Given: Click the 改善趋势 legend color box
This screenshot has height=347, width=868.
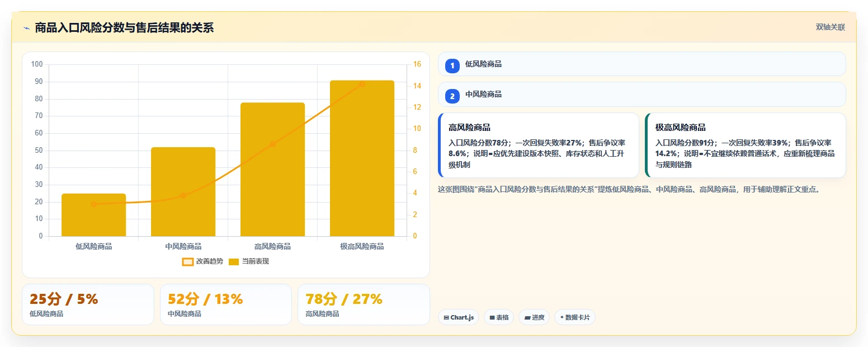Looking at the screenshot, I should tap(188, 261).
